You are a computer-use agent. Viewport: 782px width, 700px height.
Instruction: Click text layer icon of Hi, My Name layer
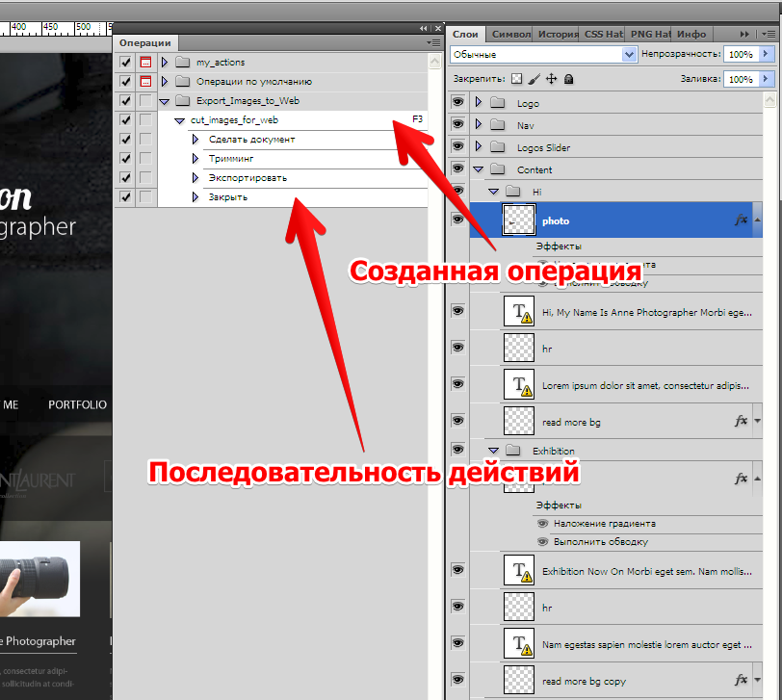click(519, 311)
